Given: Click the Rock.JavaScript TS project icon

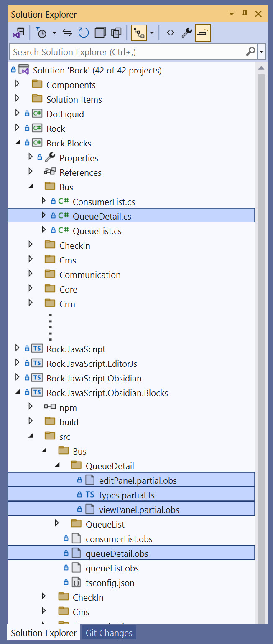Looking at the screenshot, I should tap(37, 349).
